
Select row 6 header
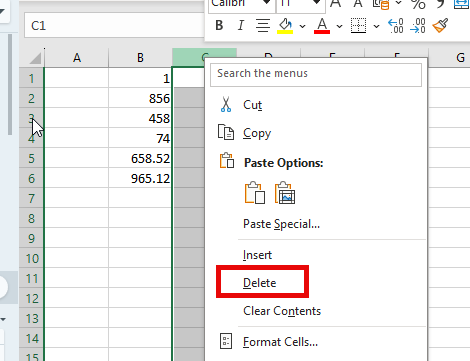point(31,178)
